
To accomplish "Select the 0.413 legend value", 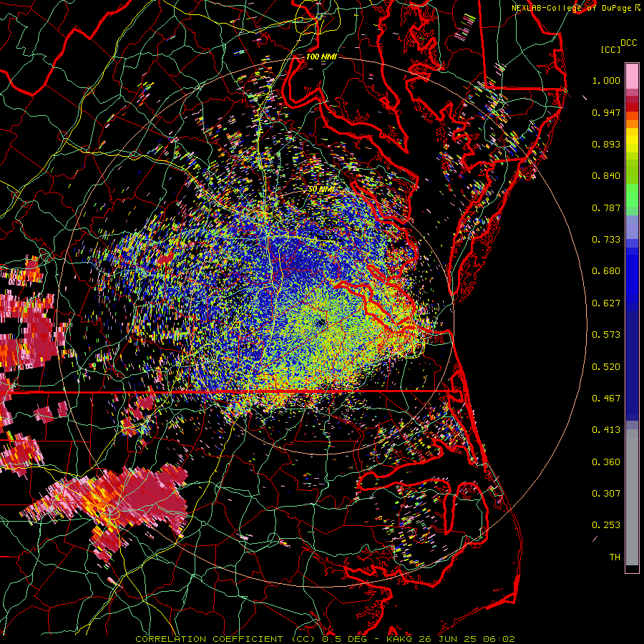I will pos(606,430).
